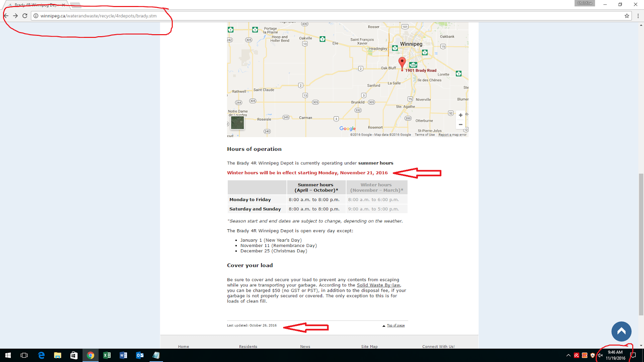Zoom in on the Google map

460,115
